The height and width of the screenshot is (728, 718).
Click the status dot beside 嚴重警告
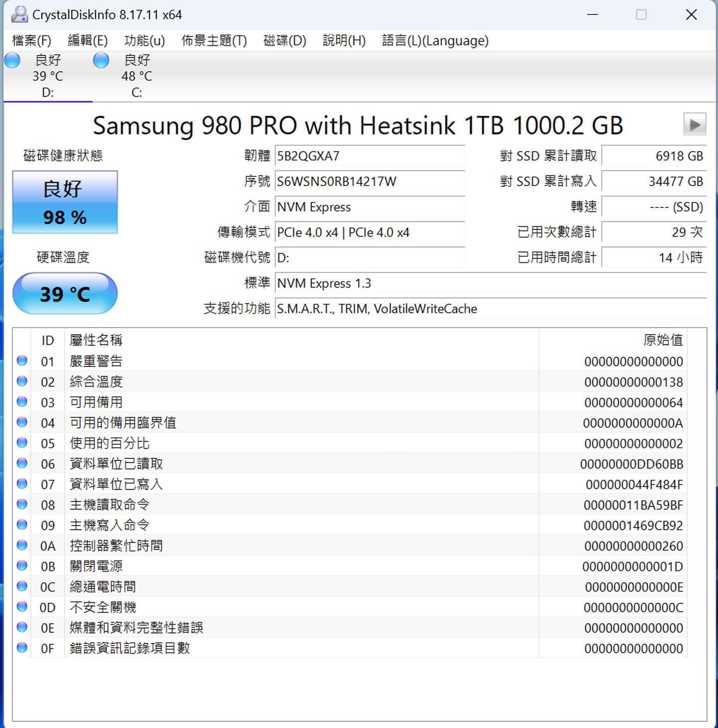[22, 361]
